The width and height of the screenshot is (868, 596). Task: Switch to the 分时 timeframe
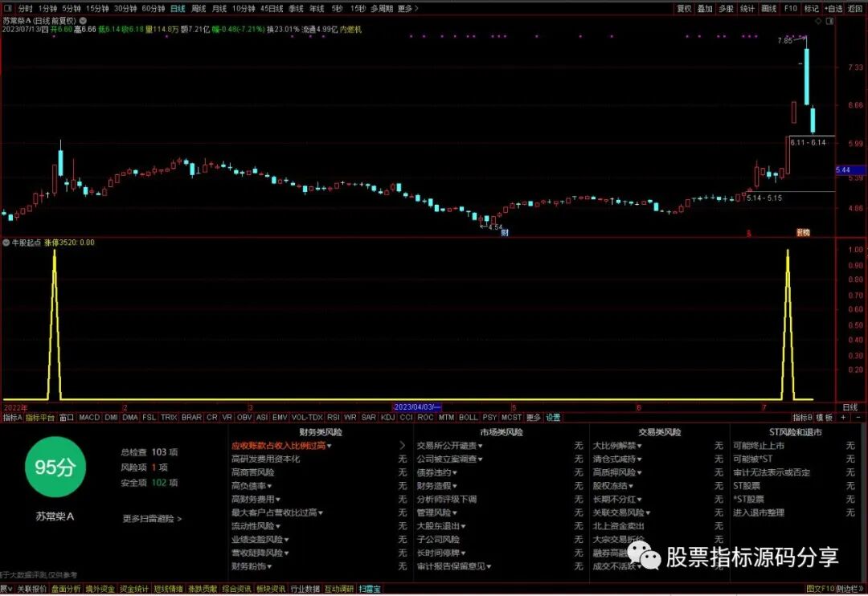pyautogui.click(x=26, y=8)
